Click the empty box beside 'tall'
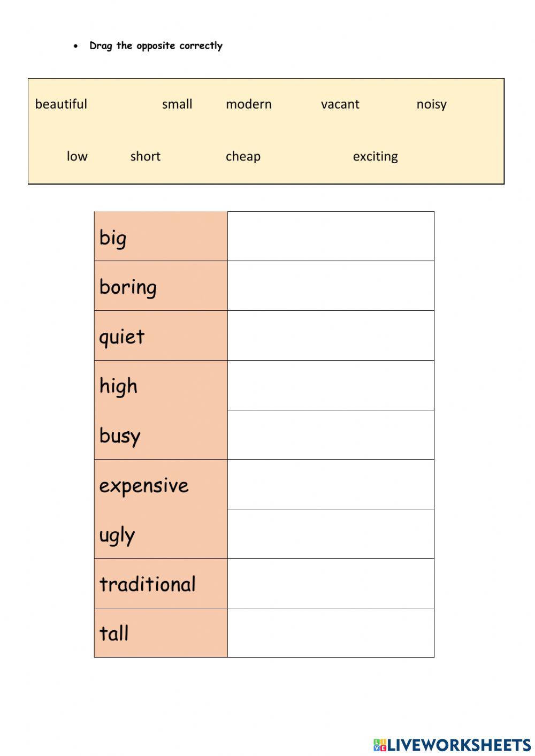535x756 pixels. 331,632
